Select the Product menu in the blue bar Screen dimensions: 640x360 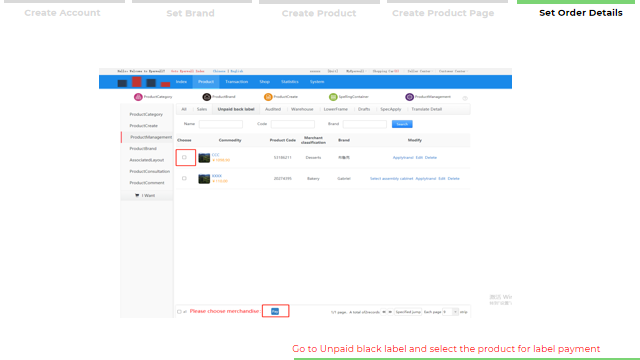tap(206, 82)
